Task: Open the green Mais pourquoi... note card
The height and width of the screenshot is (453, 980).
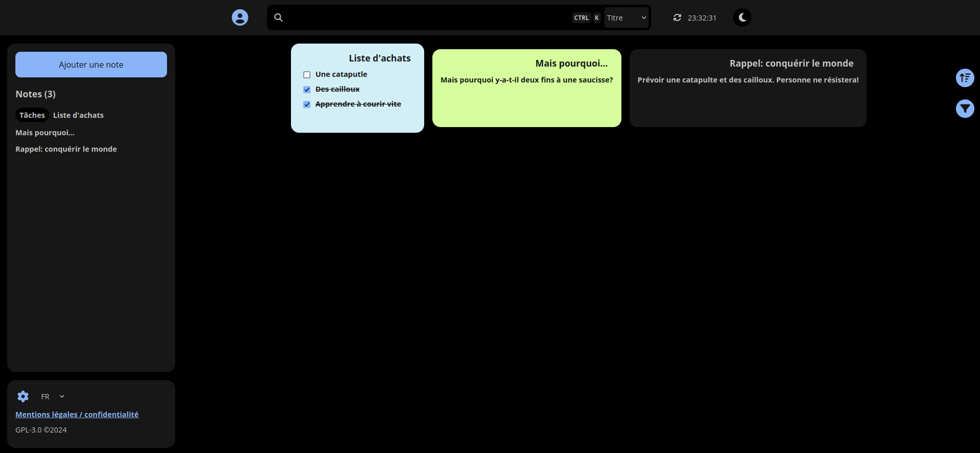Action: (x=527, y=88)
